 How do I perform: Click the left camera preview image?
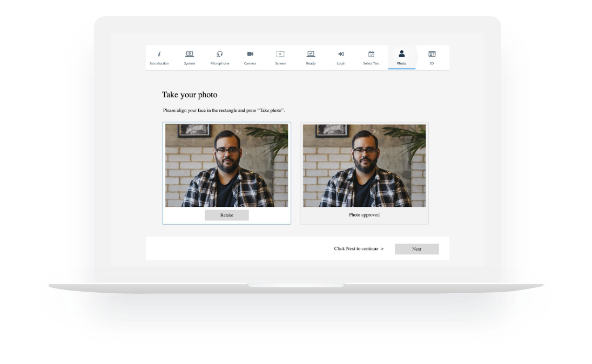[x=226, y=166]
